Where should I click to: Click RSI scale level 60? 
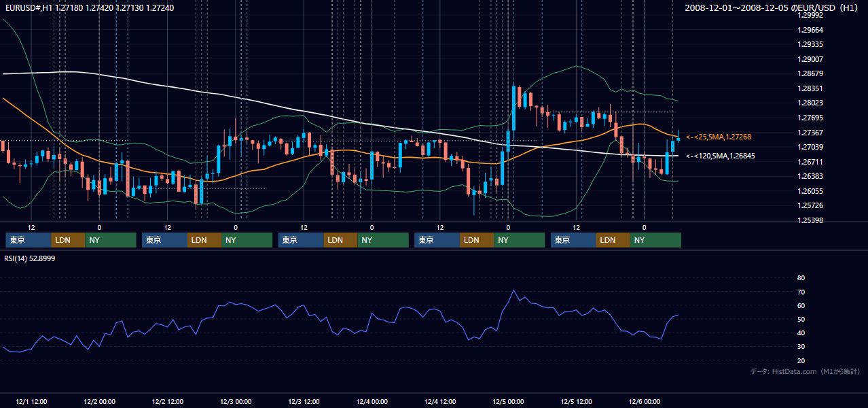801,305
